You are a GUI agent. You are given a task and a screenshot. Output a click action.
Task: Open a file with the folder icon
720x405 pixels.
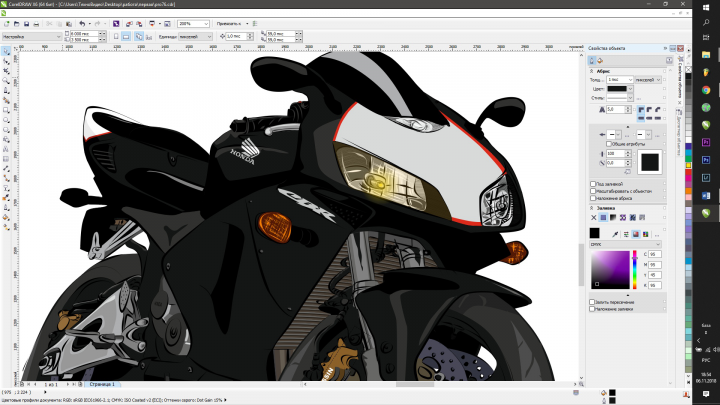[x=17, y=23]
